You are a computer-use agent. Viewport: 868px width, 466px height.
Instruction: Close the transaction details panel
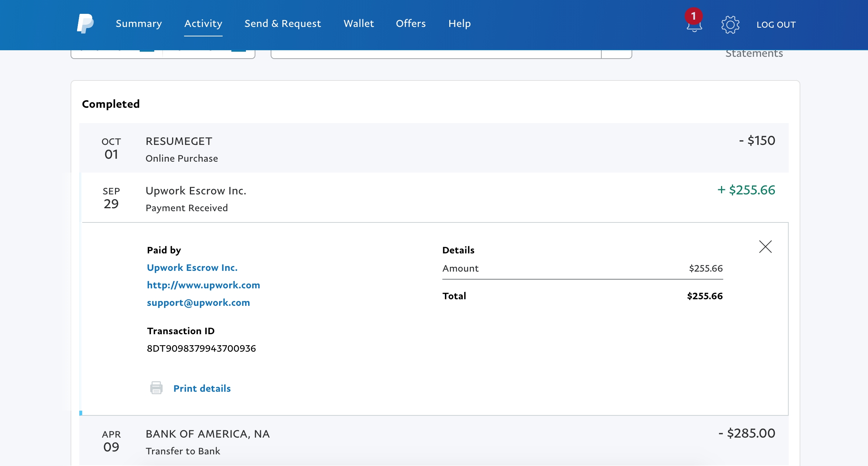(x=765, y=247)
